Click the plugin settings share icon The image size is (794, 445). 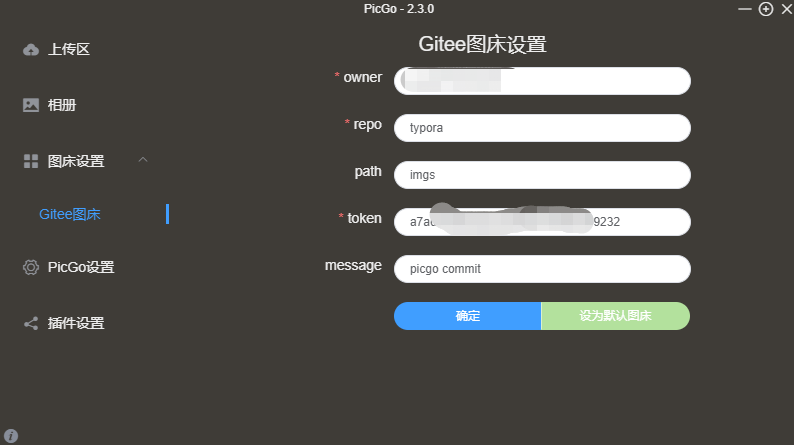[31, 323]
